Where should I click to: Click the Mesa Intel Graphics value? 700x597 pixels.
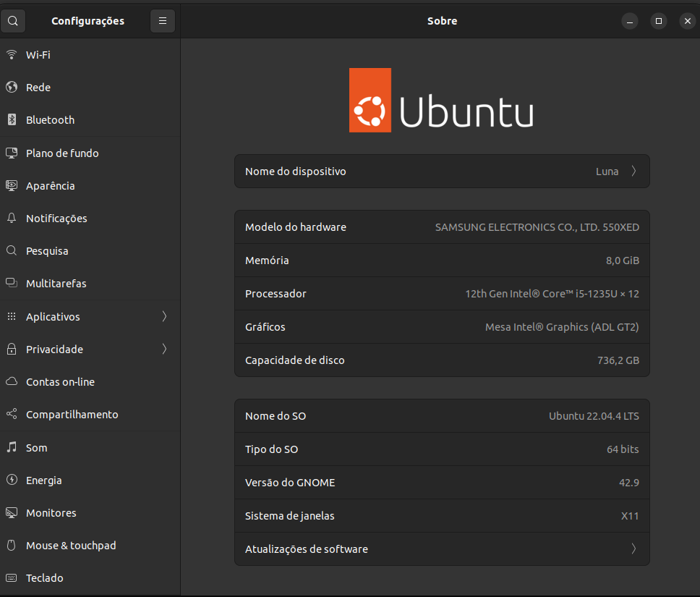tap(562, 326)
